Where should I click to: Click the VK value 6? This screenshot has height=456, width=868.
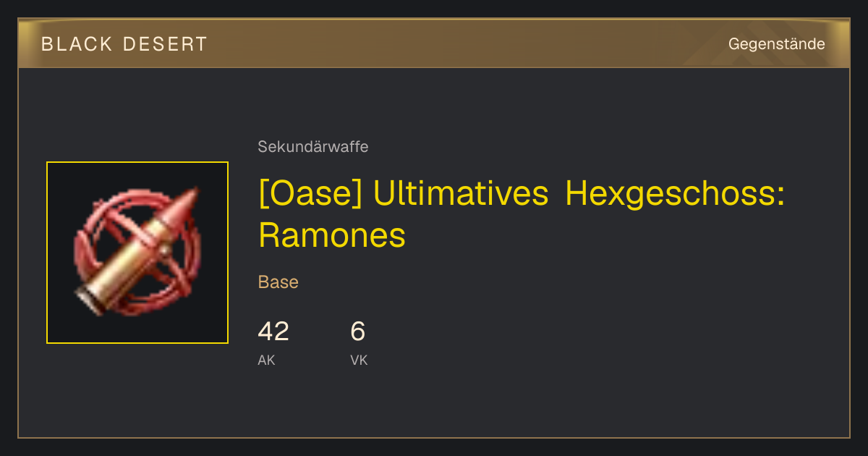click(358, 332)
